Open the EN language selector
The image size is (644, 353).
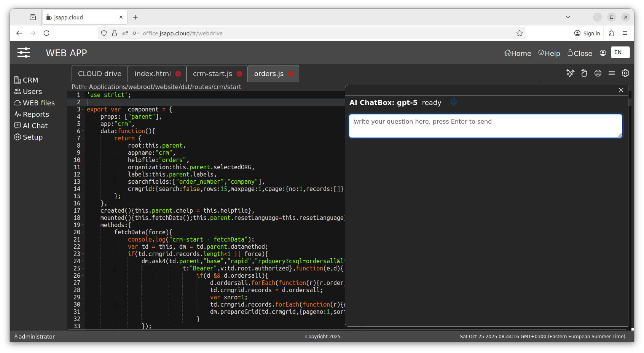[620, 52]
